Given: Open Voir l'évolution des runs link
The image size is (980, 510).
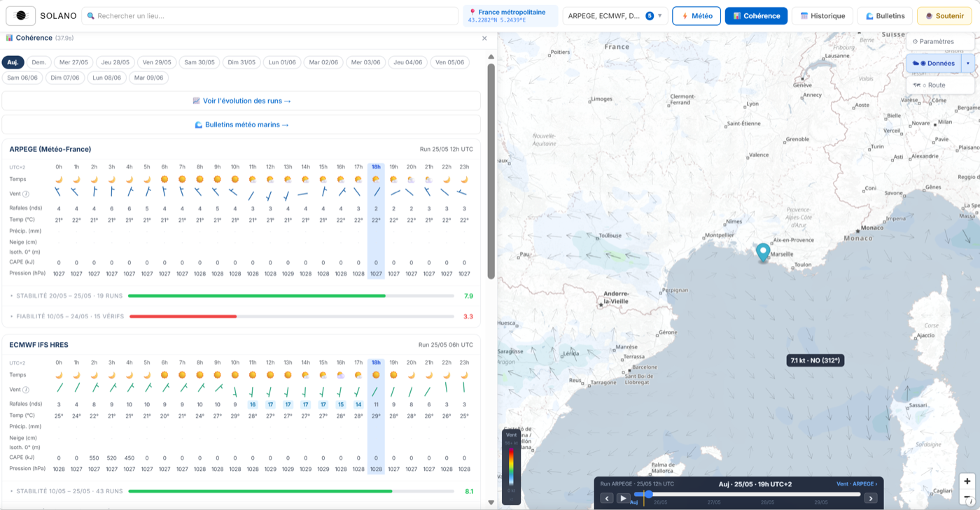Looking at the screenshot, I should [241, 101].
